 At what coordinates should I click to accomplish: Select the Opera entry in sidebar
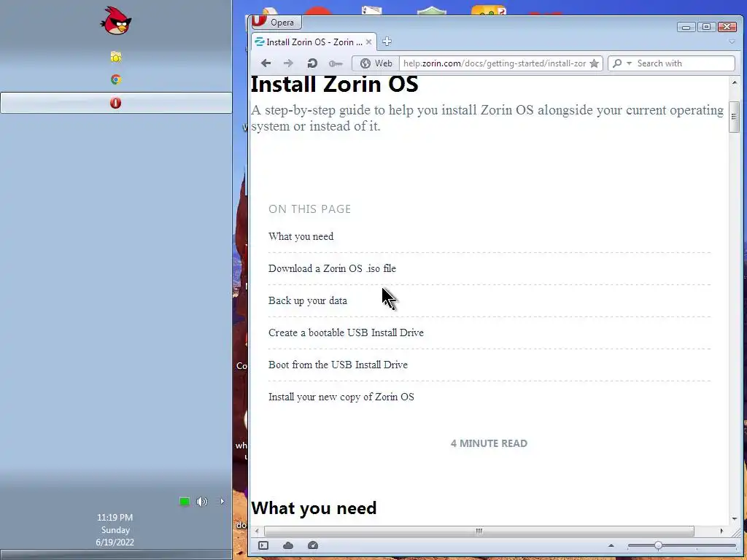point(116,103)
